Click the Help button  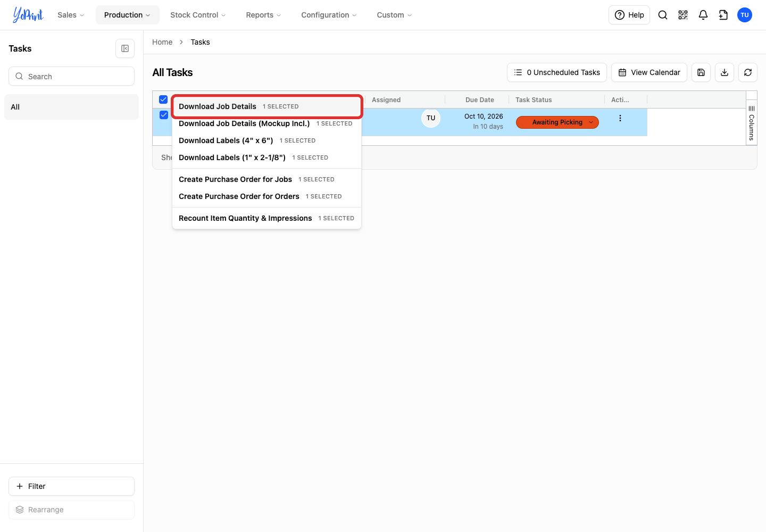coord(629,15)
